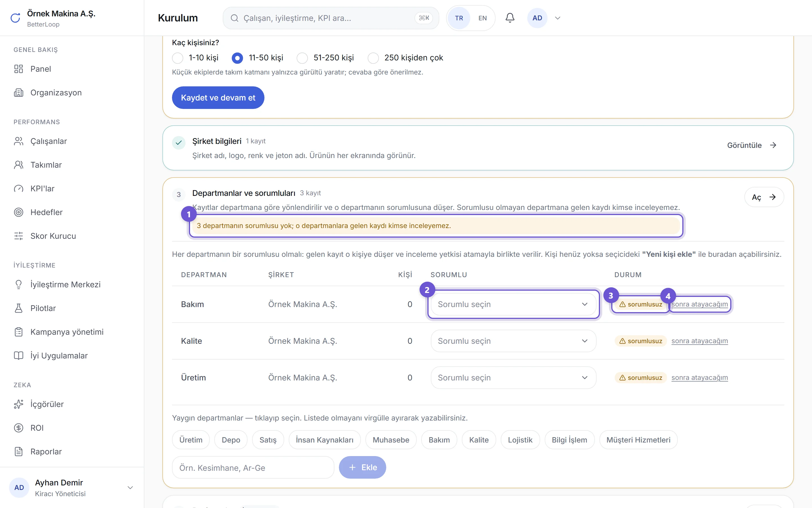Click sonra atayacağım link for Kalite
812x508 pixels.
pos(700,341)
